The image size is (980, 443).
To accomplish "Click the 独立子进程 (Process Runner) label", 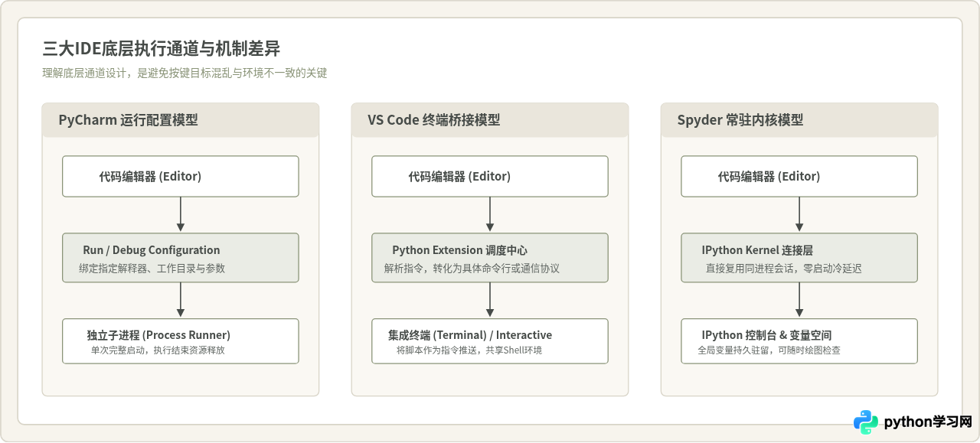I will point(158,335).
